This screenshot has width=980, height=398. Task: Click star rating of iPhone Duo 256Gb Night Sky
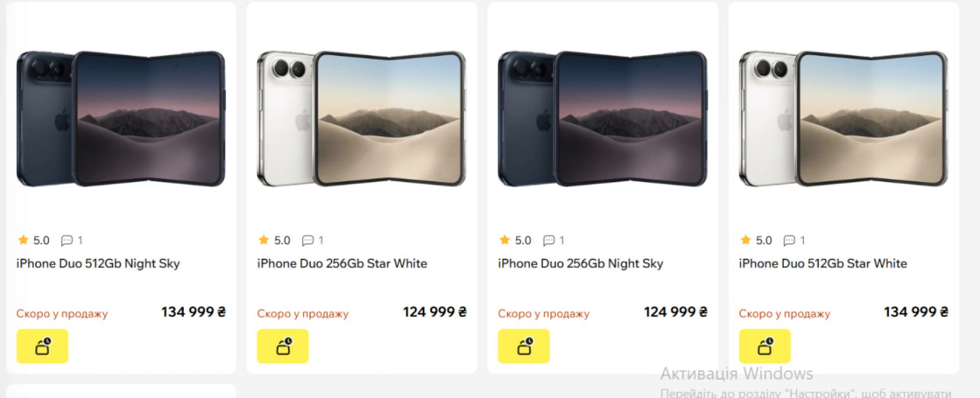[516, 240]
